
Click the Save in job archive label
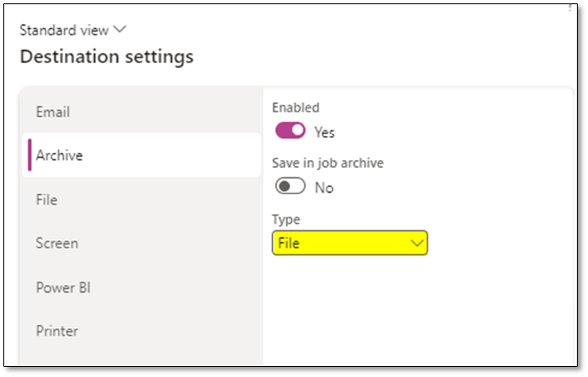[x=328, y=163]
